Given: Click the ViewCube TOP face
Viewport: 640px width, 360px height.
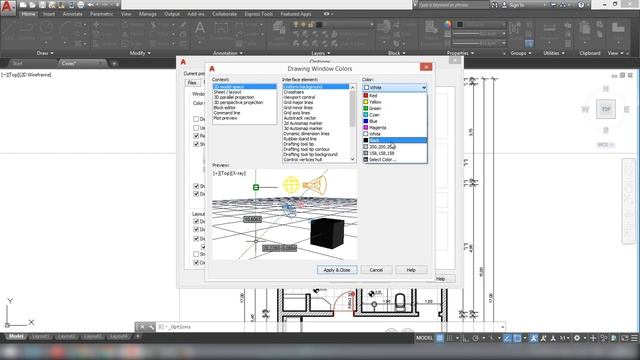Looking at the screenshot, I should tap(606, 109).
